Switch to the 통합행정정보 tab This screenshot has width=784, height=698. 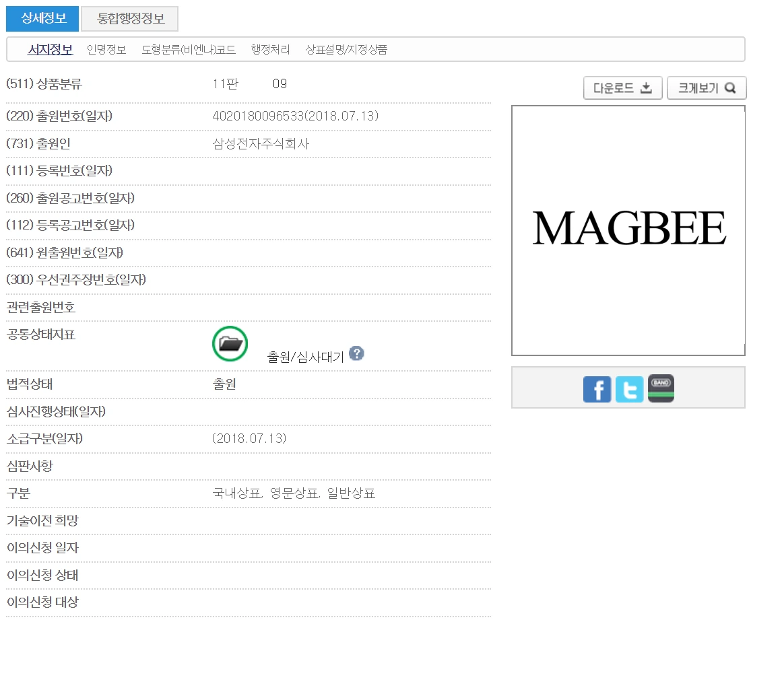130,19
